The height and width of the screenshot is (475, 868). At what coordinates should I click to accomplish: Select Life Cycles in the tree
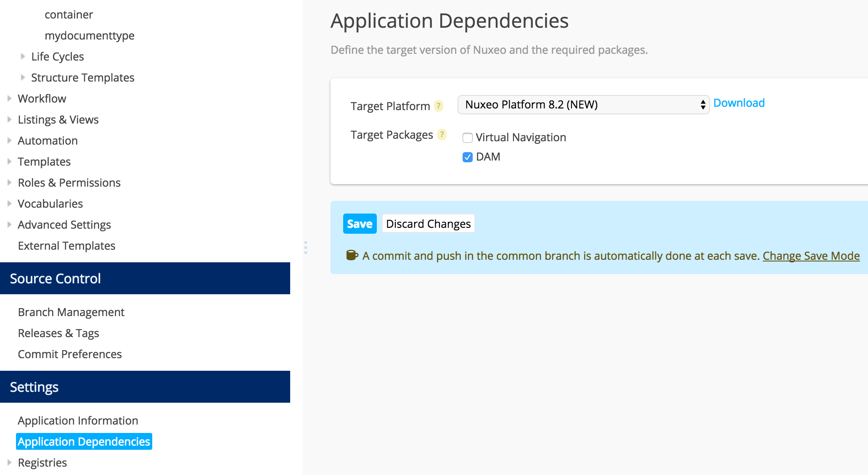(58, 57)
